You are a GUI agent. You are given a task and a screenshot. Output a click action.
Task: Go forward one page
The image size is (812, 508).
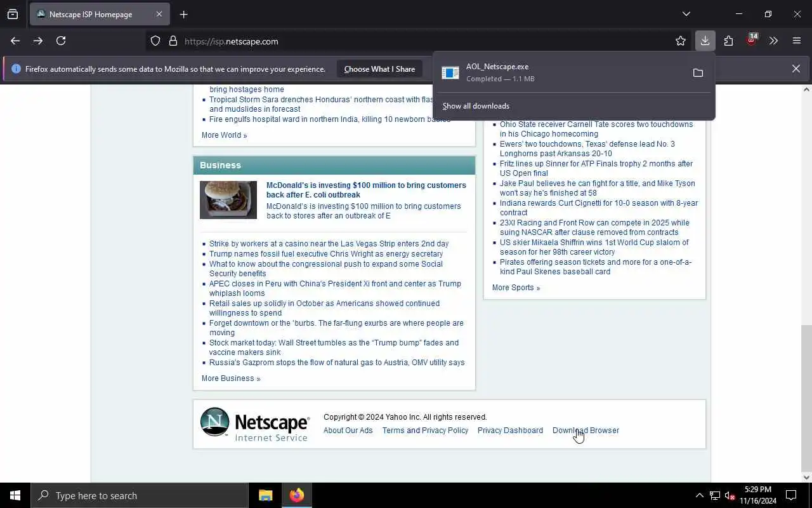(x=38, y=41)
